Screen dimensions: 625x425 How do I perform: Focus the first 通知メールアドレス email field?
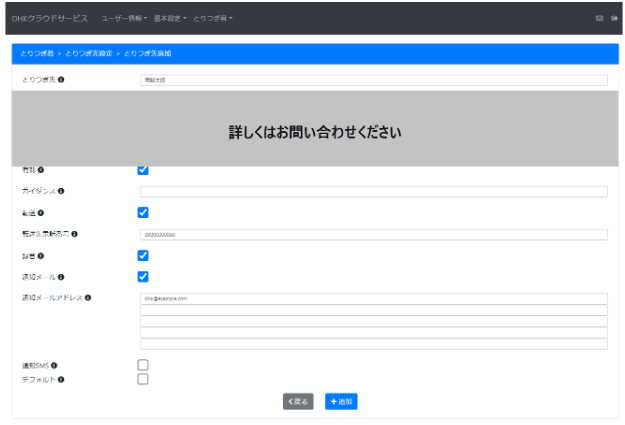coord(374,299)
